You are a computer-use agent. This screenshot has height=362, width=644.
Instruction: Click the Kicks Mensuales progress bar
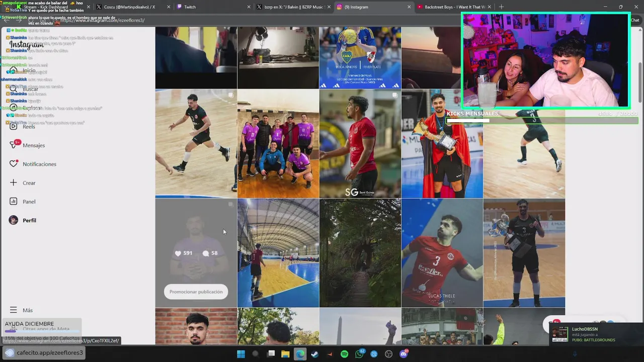pos(542,121)
